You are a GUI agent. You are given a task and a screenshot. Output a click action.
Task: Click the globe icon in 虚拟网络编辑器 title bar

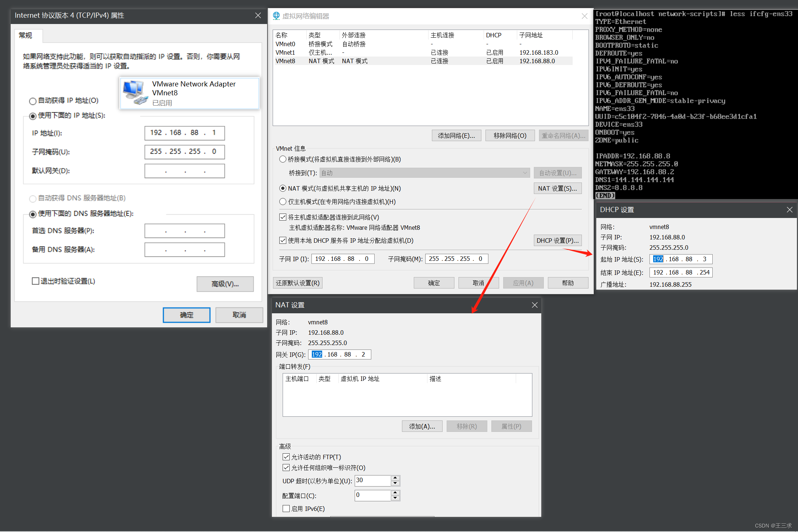(x=276, y=16)
